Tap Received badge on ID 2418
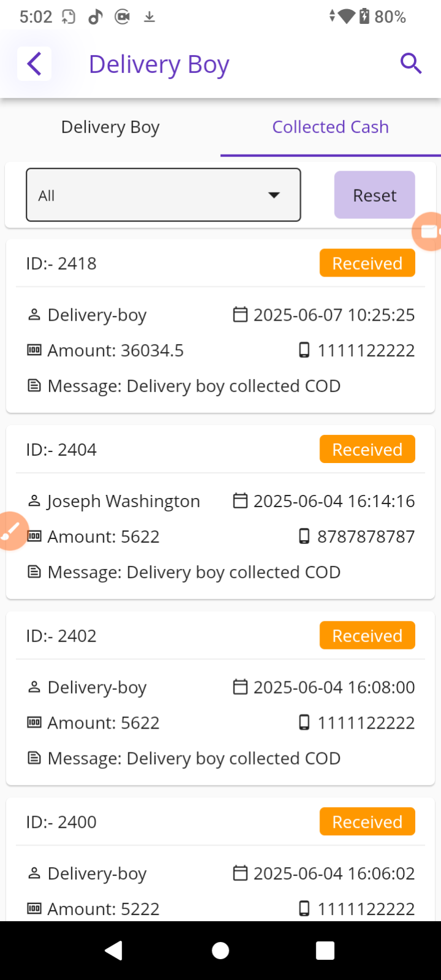 (367, 264)
